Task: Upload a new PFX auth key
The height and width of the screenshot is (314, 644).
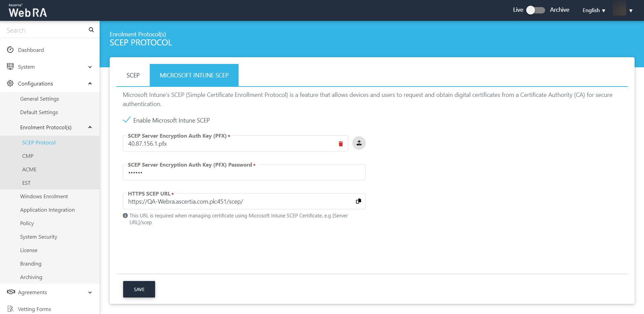Action: point(359,143)
